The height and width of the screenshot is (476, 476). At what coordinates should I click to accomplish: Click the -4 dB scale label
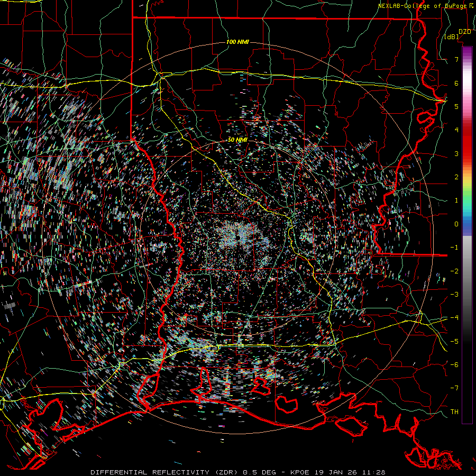coord(454,318)
